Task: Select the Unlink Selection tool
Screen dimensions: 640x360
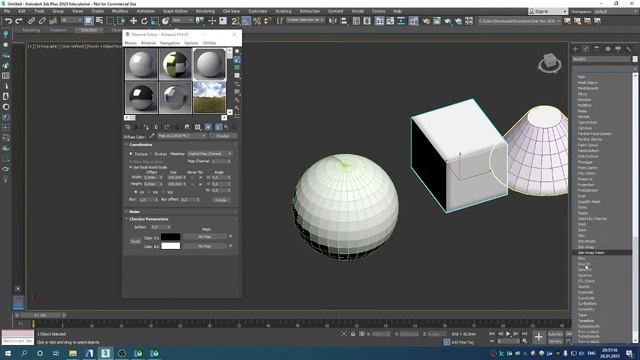Action: click(42, 21)
